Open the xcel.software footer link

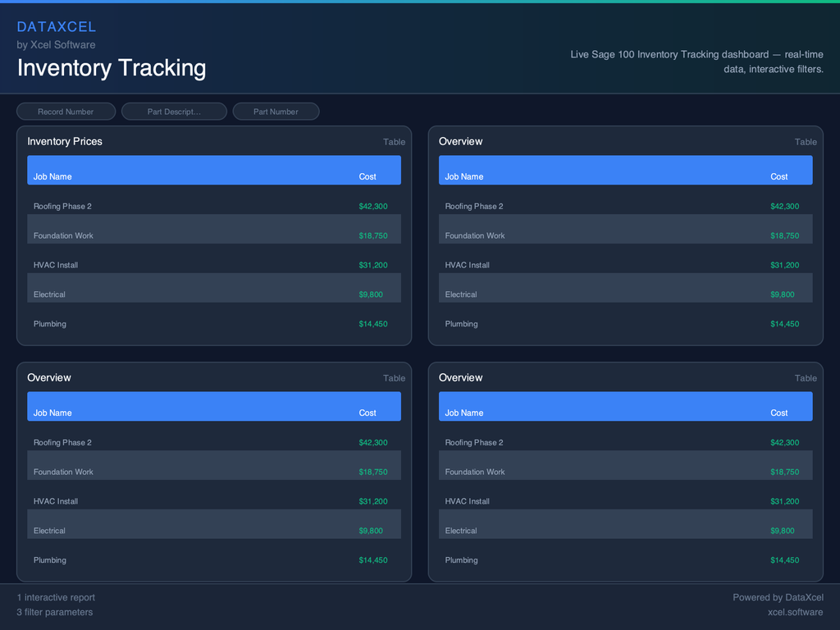[x=795, y=612]
